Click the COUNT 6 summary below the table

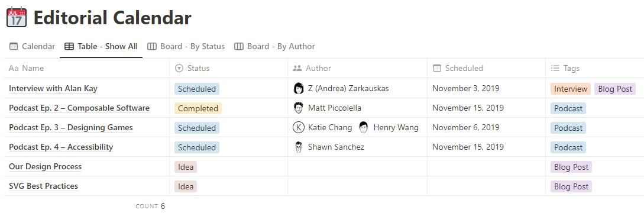(150, 206)
